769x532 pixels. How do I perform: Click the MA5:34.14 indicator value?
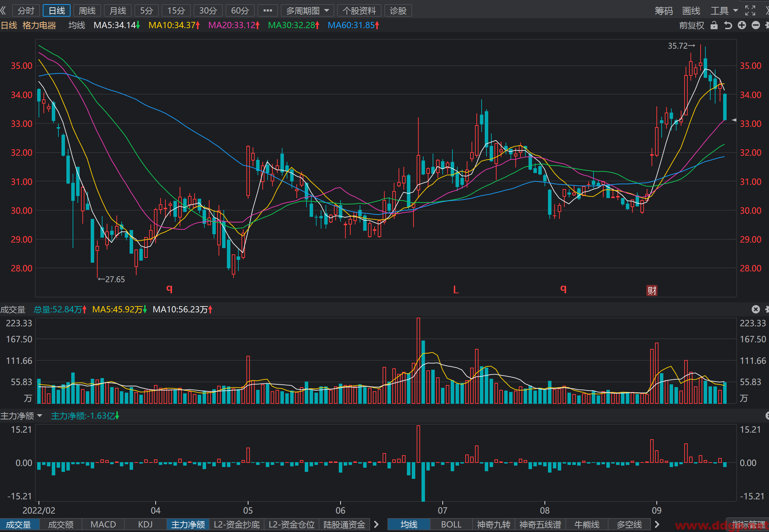[117, 25]
